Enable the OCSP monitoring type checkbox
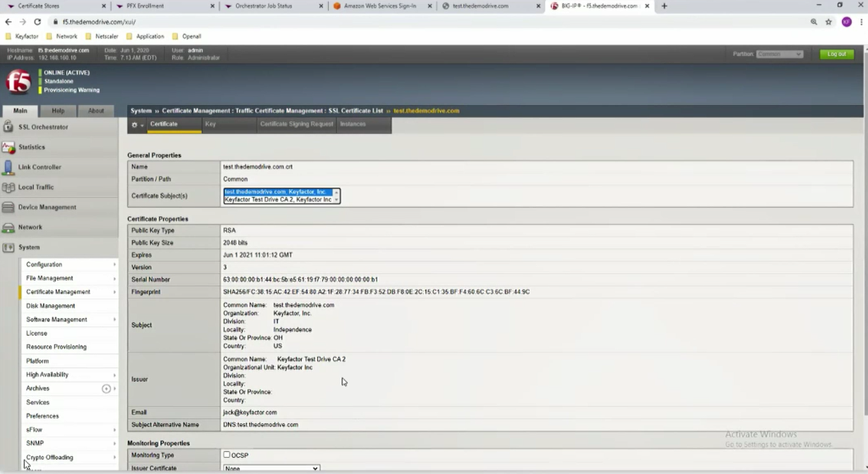Screen dimensions: 868x474 (226, 455)
